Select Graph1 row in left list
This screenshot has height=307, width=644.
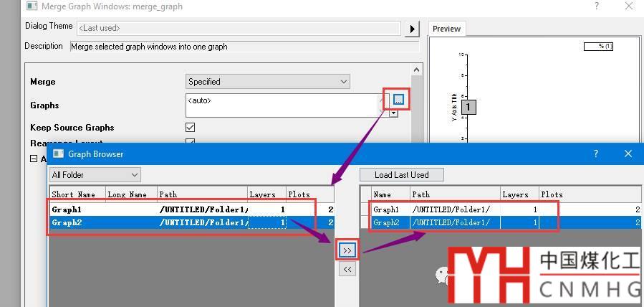192,209
